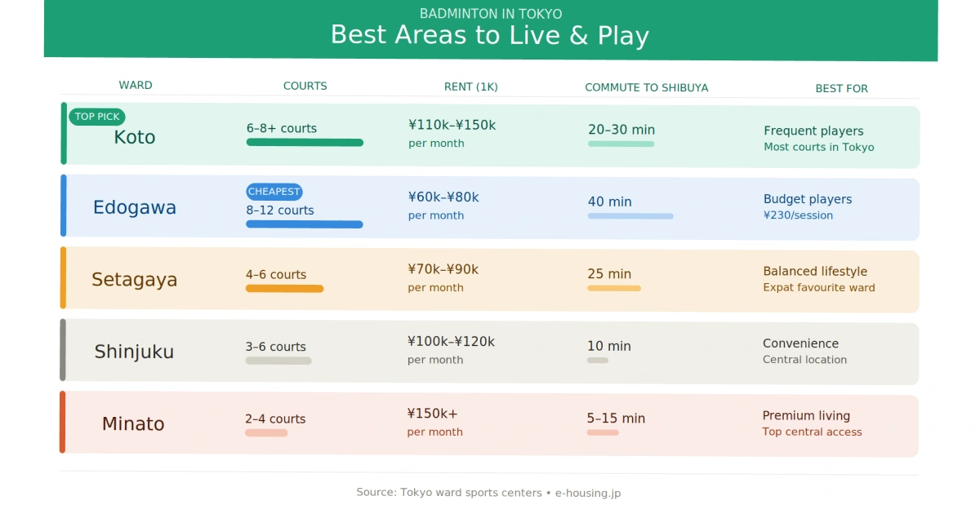Viewport: 980px width, 514px height.
Task: Click "Frequent players" text in Koto row
Action: (813, 131)
